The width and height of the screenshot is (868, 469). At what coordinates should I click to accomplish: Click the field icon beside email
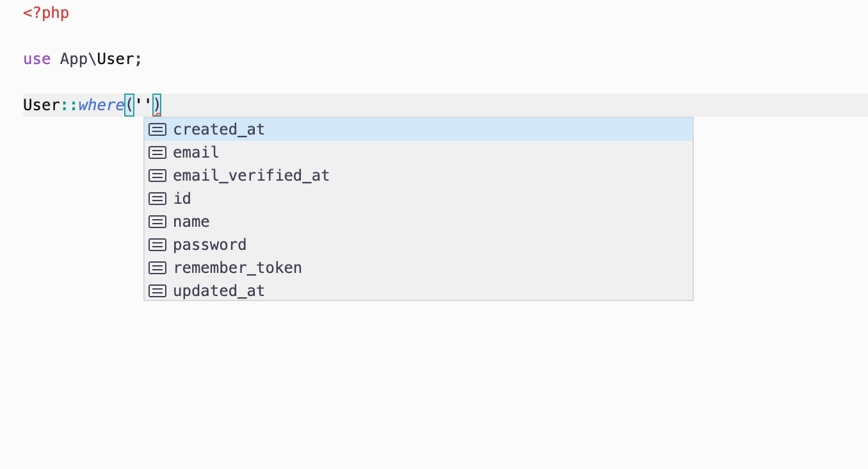click(x=157, y=152)
